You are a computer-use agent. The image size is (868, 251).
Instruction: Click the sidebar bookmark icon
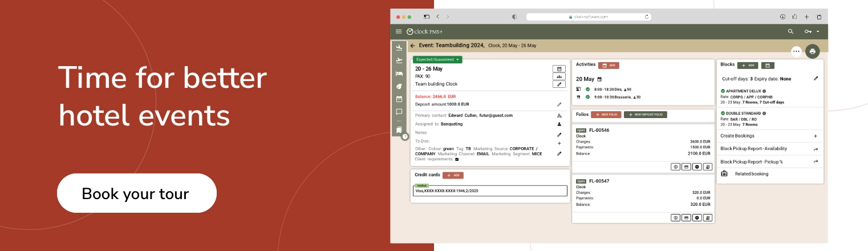click(x=399, y=130)
